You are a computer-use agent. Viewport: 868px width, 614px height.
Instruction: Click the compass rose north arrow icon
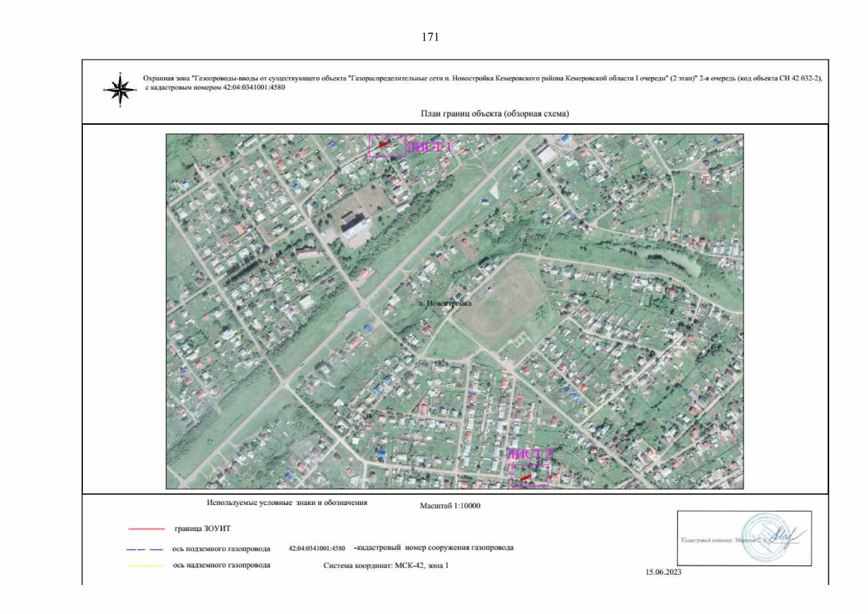tap(120, 90)
